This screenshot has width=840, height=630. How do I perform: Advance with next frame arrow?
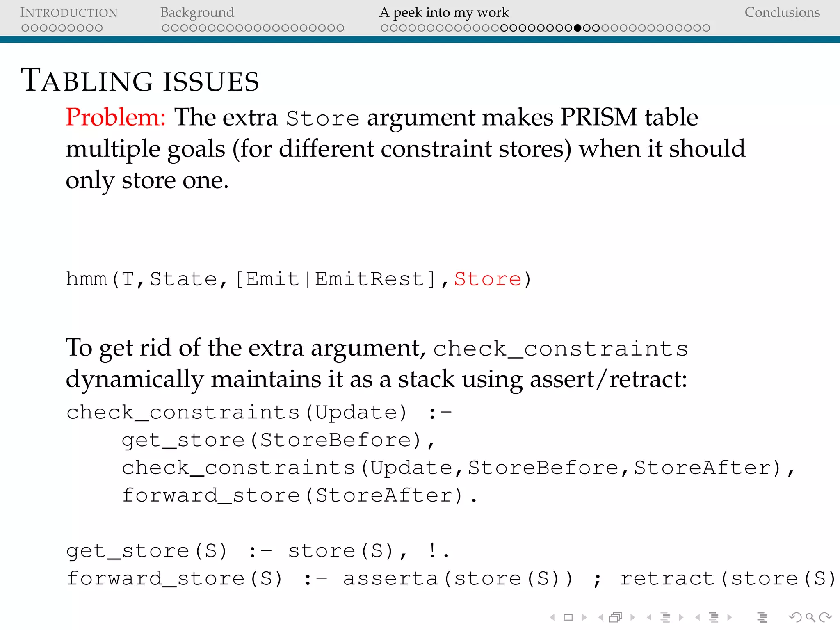632,617
